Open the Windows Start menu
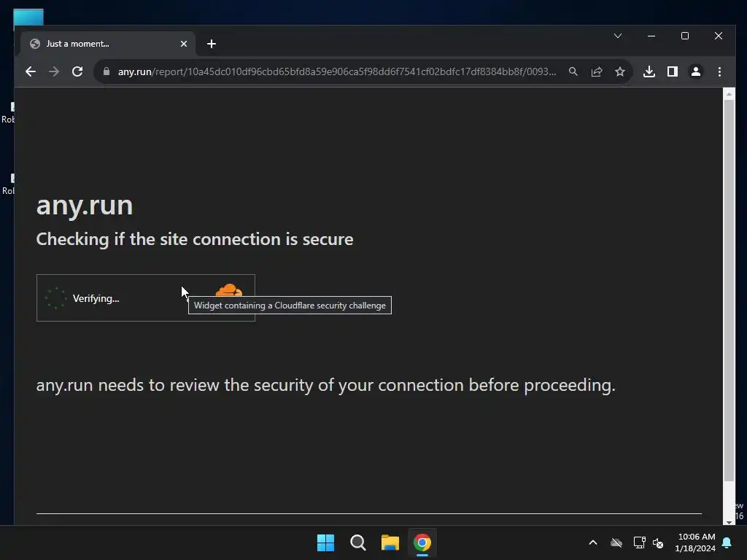Image resolution: width=747 pixels, height=560 pixels. click(x=326, y=542)
